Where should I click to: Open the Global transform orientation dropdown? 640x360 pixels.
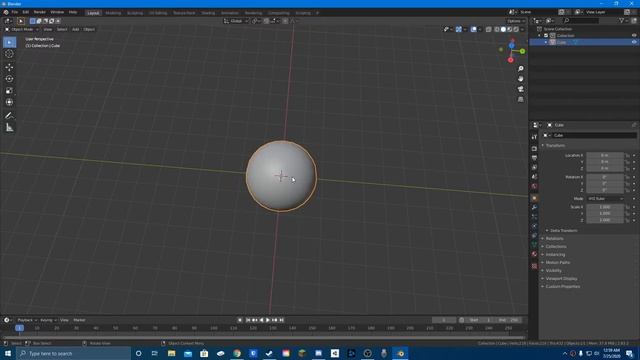[236, 21]
